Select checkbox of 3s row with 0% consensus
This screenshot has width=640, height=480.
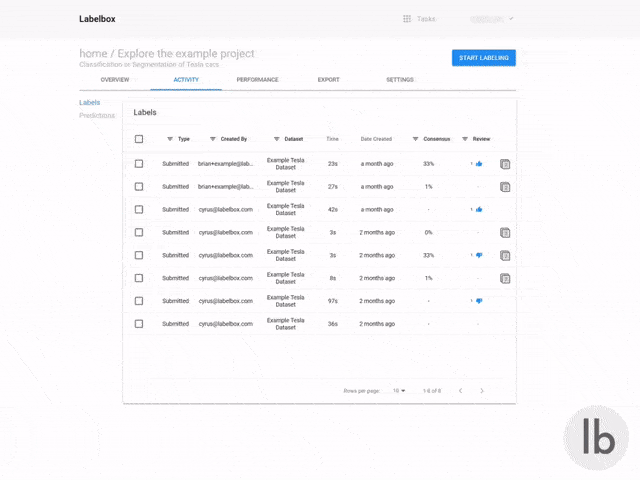pyautogui.click(x=139, y=232)
